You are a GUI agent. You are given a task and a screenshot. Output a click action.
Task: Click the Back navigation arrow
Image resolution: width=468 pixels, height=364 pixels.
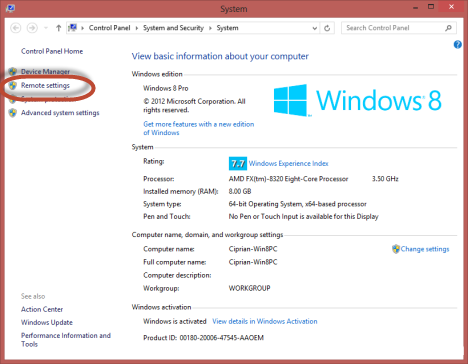click(x=16, y=28)
